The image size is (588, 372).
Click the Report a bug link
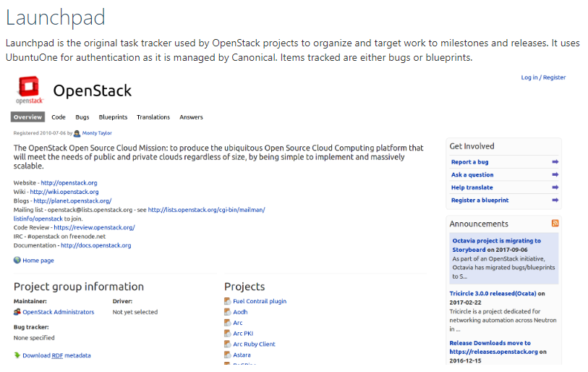(469, 162)
